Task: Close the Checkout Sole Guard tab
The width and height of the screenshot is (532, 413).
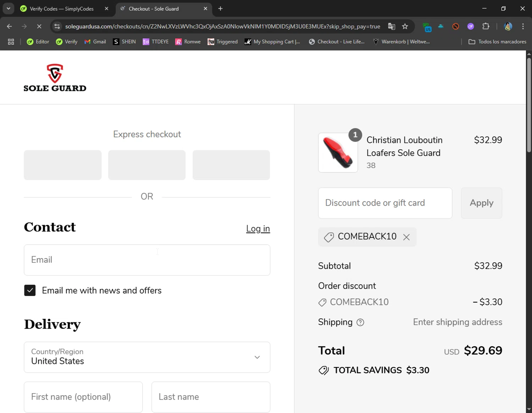Action: pos(205,9)
